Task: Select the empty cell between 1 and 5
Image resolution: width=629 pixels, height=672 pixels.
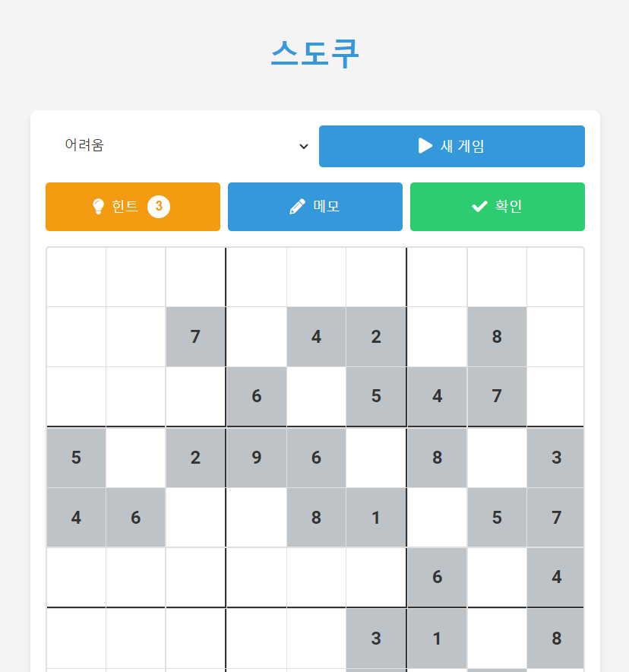Action: [x=437, y=517]
